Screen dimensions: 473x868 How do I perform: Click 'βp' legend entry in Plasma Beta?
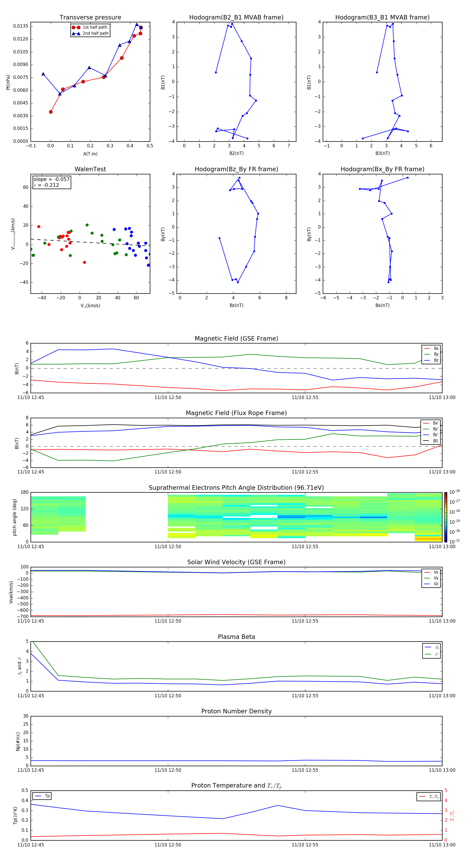pos(431,647)
